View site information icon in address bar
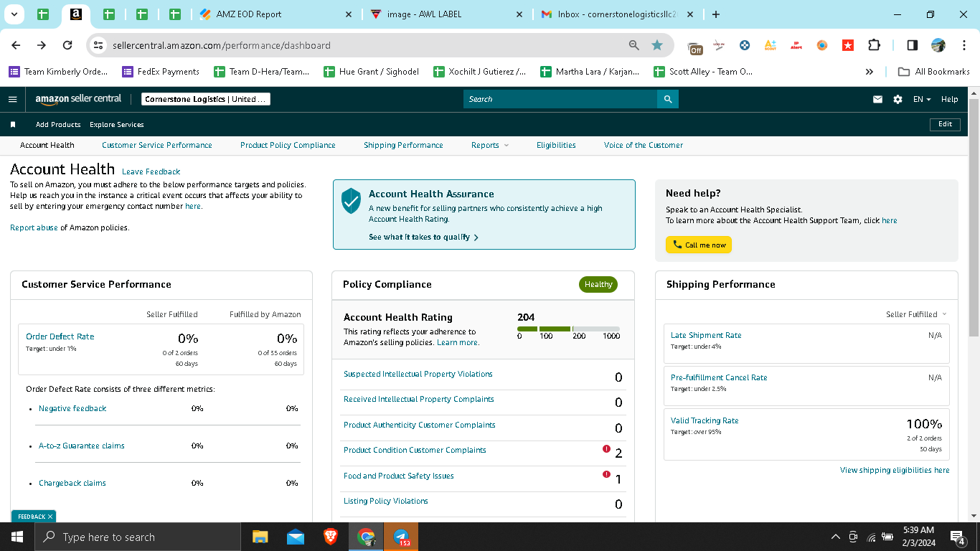980x551 pixels. point(99,45)
